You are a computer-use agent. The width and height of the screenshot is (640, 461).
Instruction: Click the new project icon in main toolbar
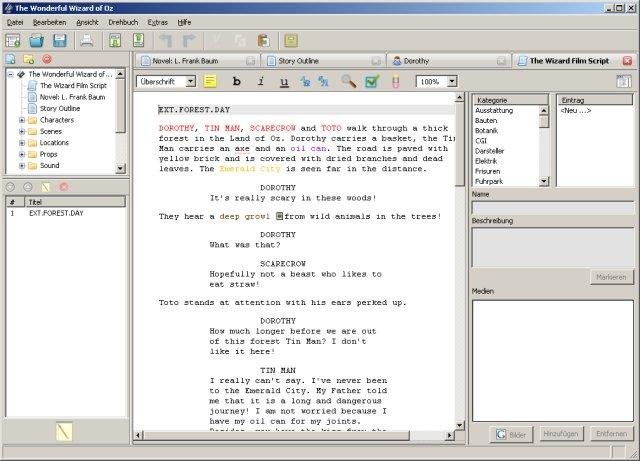pos(13,41)
